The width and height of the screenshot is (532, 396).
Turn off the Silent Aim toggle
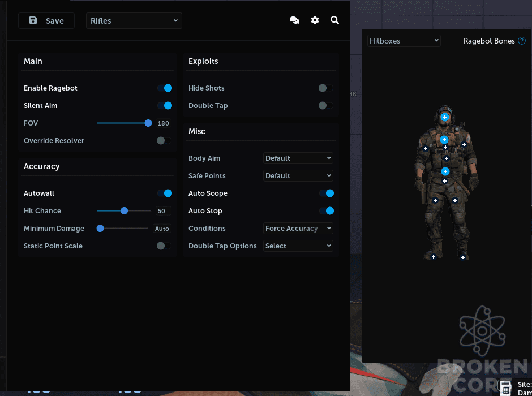pos(165,106)
